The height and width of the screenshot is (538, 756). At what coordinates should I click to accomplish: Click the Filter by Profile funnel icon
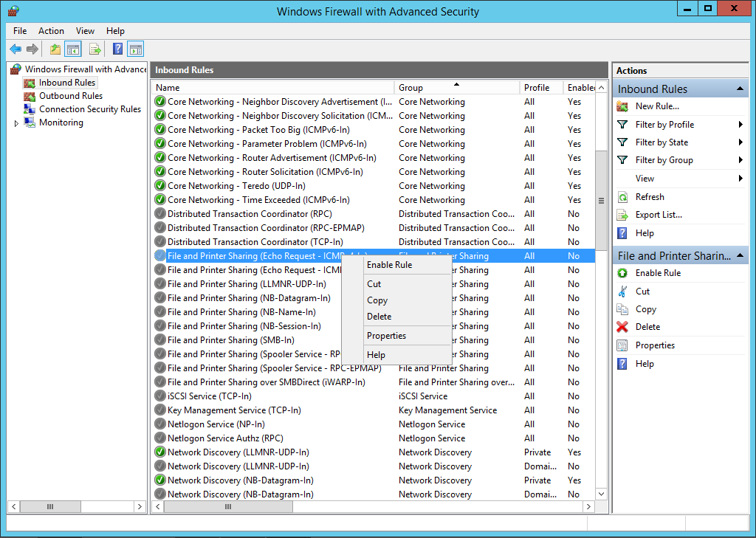[622, 125]
